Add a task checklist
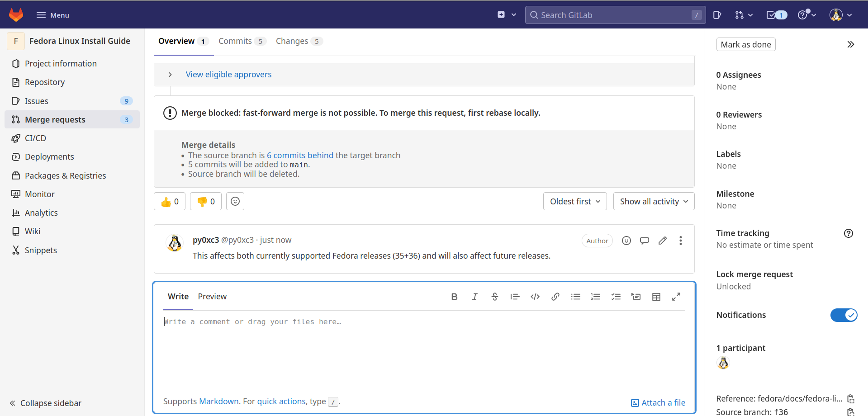868x416 pixels. [x=616, y=297]
